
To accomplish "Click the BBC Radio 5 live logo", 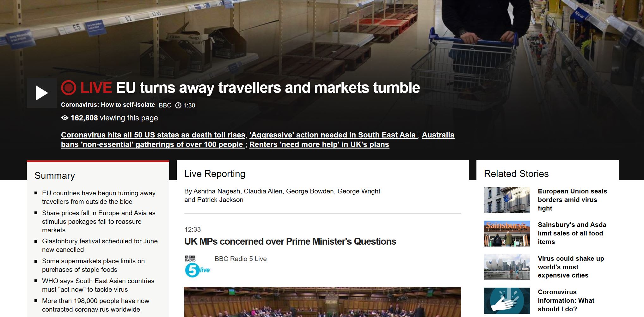I will [x=197, y=266].
